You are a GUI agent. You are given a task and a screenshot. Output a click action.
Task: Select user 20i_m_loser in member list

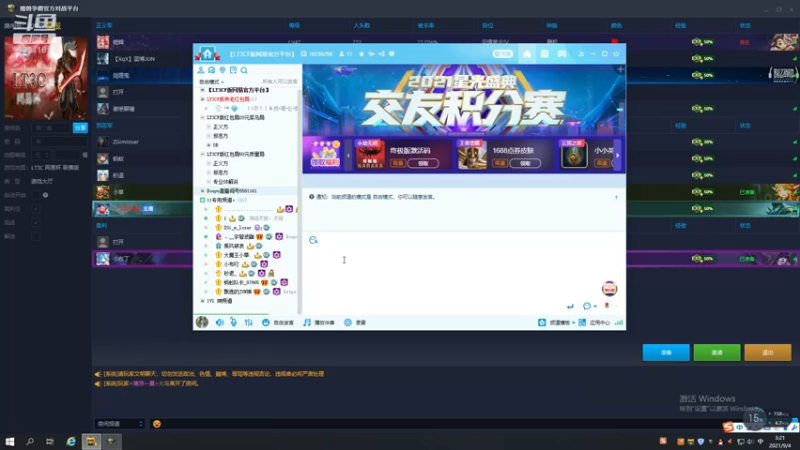tap(238, 228)
